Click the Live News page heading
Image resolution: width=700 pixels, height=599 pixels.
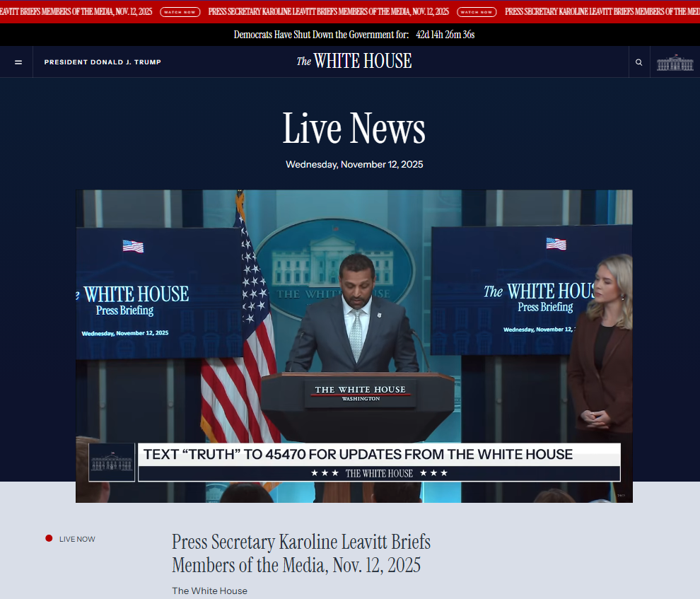tap(354, 129)
